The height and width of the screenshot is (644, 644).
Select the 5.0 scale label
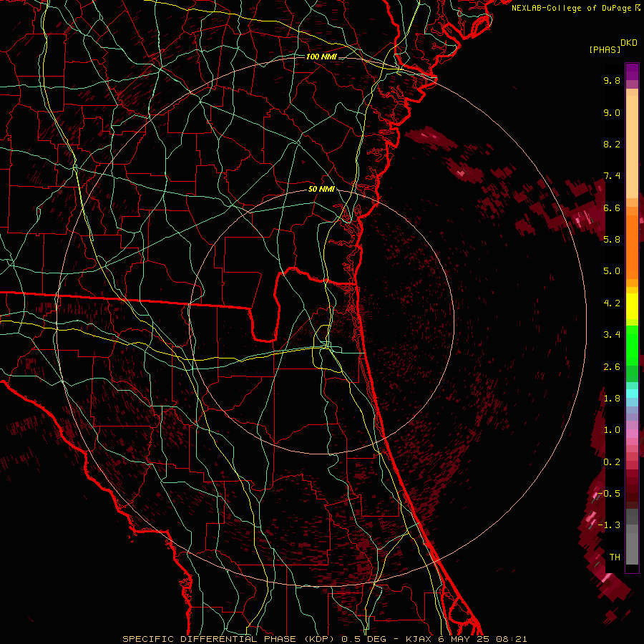[x=612, y=271]
